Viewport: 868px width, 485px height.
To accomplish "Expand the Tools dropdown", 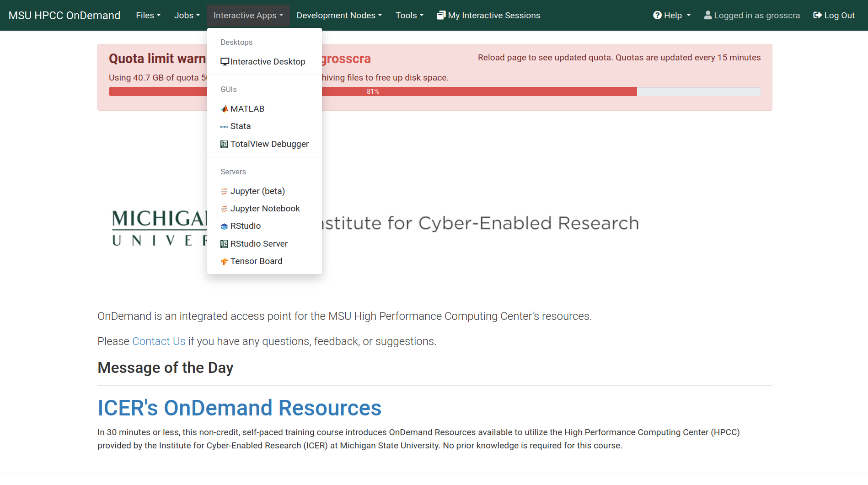I will 409,15.
